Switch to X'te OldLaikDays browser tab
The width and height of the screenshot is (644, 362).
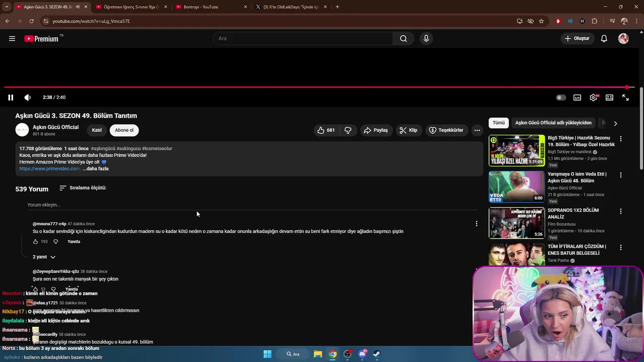pyautogui.click(x=291, y=7)
